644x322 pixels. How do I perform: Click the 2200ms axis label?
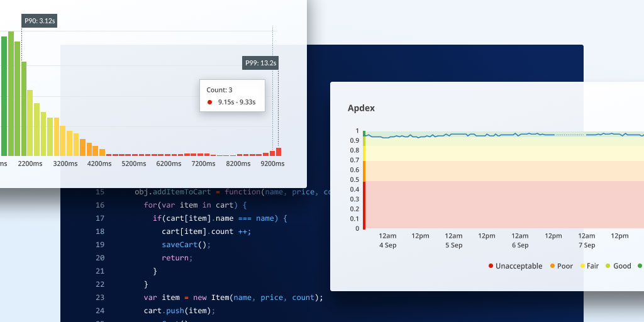coord(30,164)
